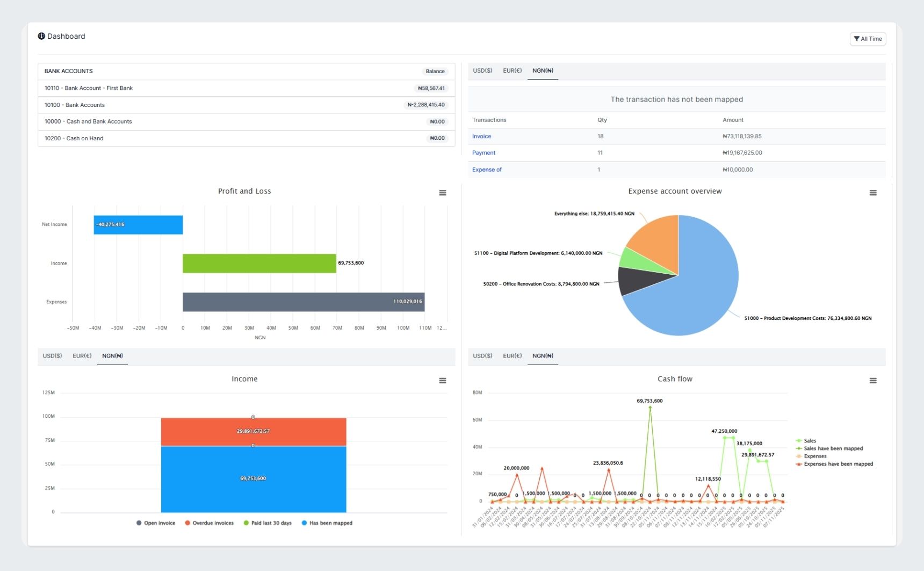Switch to USD($) tab in transactions panel
Screen dimensions: 924x571
[482, 71]
